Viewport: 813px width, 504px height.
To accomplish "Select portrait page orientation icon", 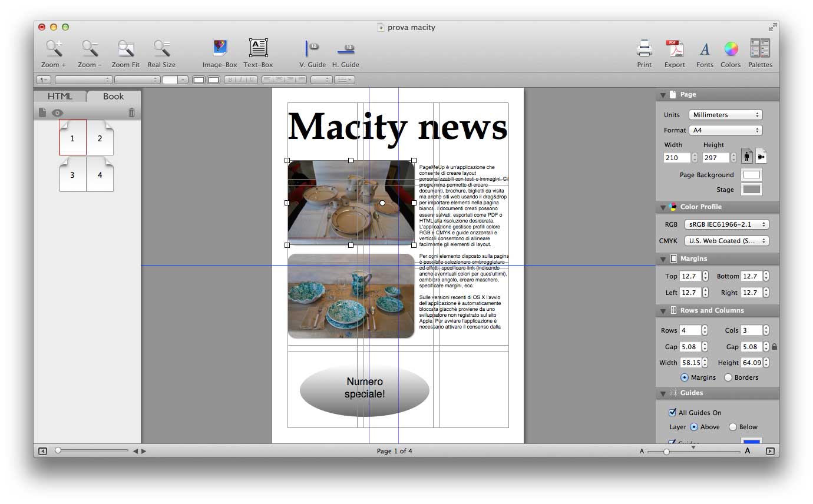I will pyautogui.click(x=747, y=157).
